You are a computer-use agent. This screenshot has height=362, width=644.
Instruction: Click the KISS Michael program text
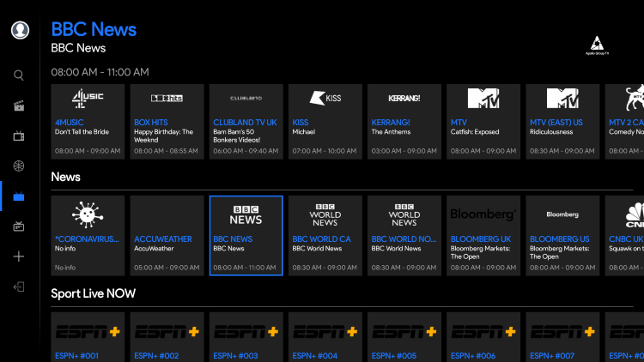pos(303,132)
